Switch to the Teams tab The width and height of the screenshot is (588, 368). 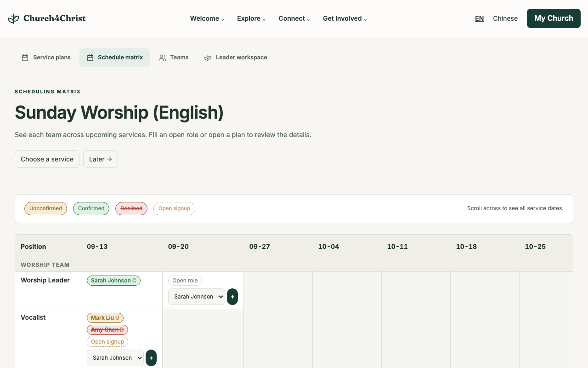pos(174,57)
